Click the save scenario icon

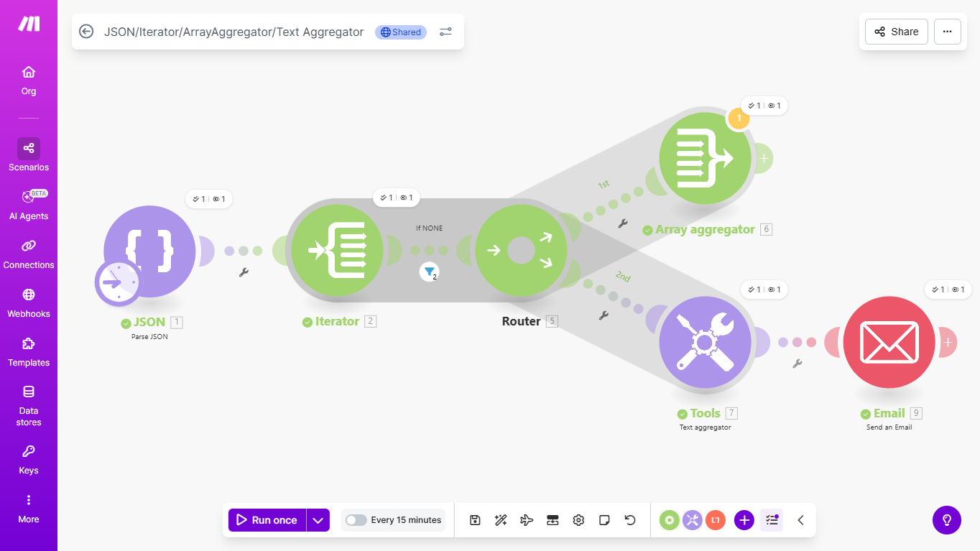click(x=475, y=520)
